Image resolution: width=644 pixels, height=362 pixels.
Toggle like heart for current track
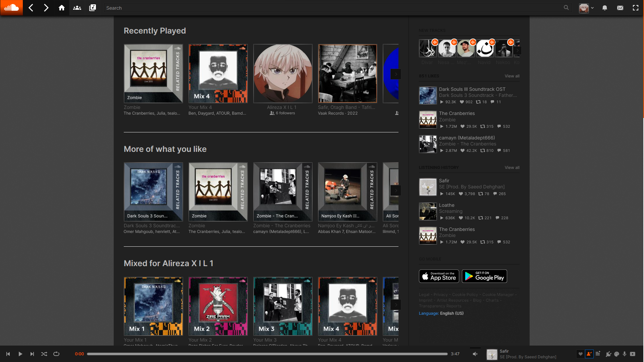(581, 354)
